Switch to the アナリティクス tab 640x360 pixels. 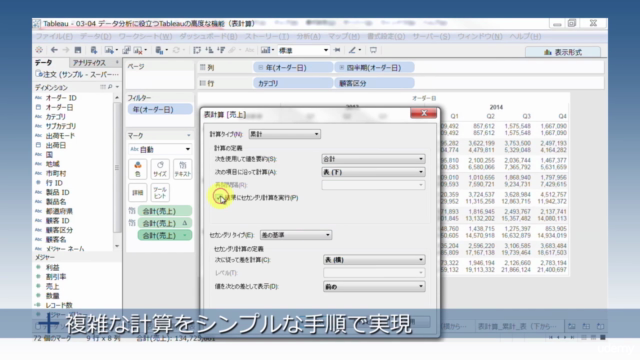coord(89,63)
